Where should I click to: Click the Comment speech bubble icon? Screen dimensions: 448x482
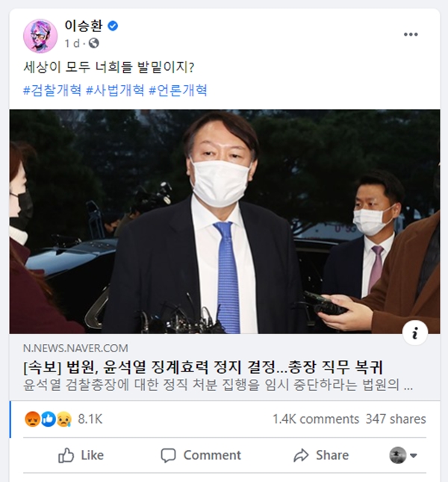168,456
